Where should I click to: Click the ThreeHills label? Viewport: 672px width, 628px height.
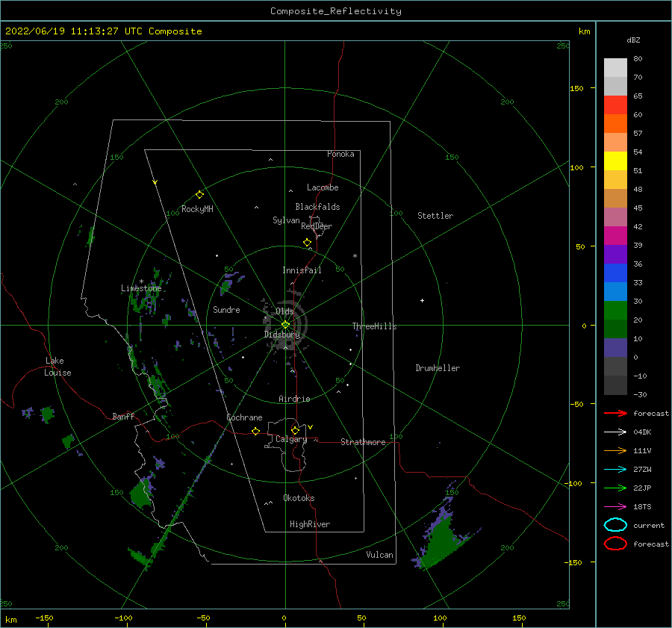(375, 326)
